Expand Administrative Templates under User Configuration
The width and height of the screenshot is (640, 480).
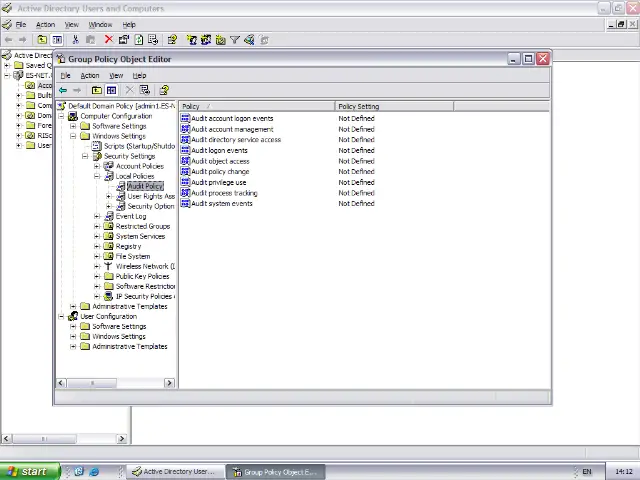click(x=73, y=346)
